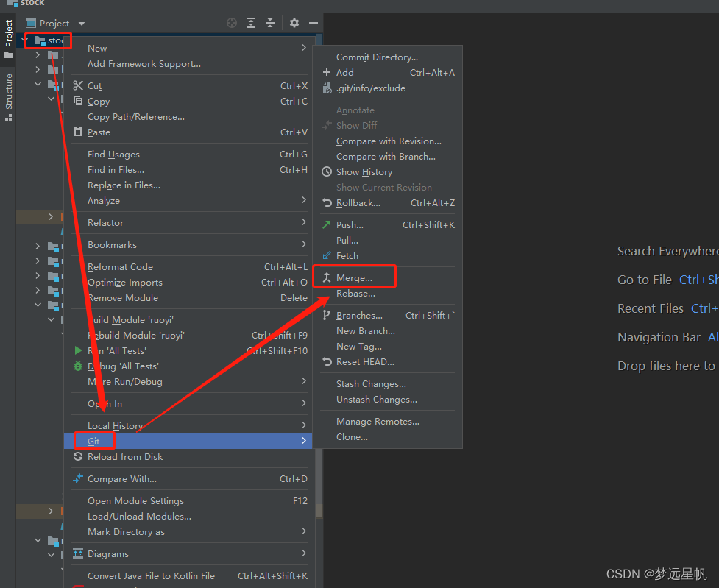Click the locate/select opened file target icon

(x=232, y=23)
